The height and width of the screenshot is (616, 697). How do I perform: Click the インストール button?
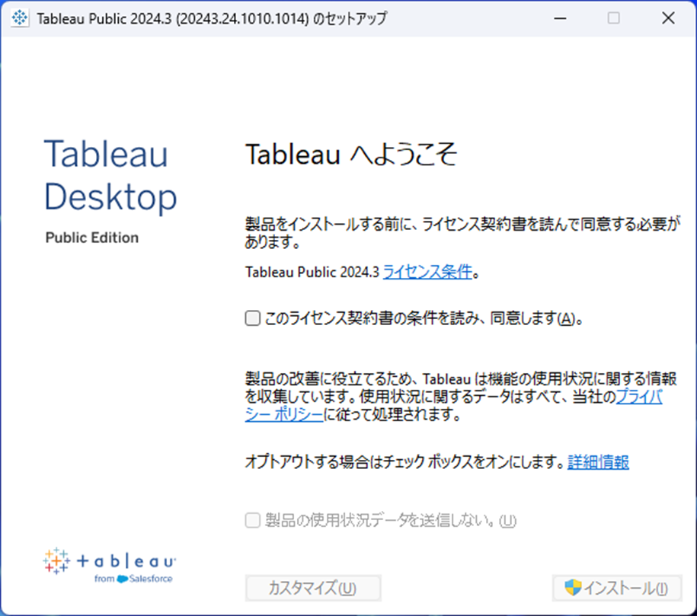pyautogui.click(x=617, y=588)
